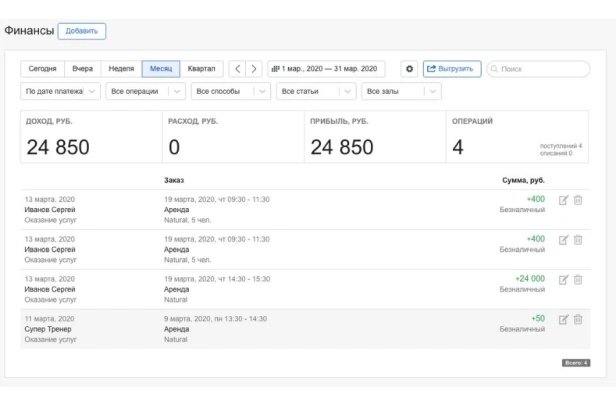Open the settings gear icon

click(409, 69)
